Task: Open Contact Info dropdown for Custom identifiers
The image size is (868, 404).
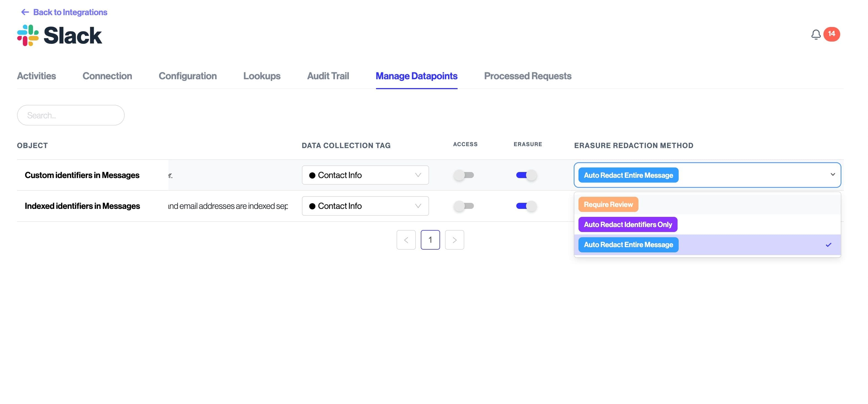Action: pos(365,175)
